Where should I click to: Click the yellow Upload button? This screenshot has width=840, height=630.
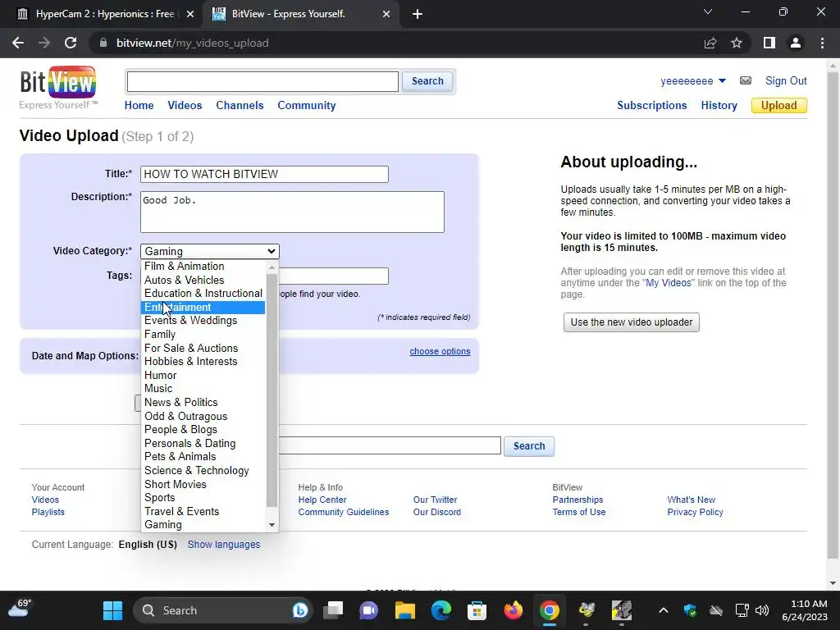779,106
